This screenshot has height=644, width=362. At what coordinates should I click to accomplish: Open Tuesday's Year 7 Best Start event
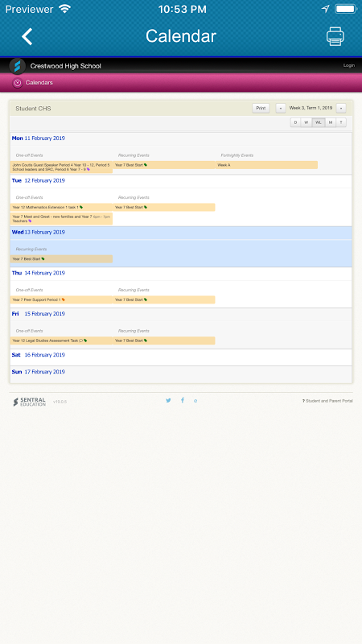click(164, 208)
